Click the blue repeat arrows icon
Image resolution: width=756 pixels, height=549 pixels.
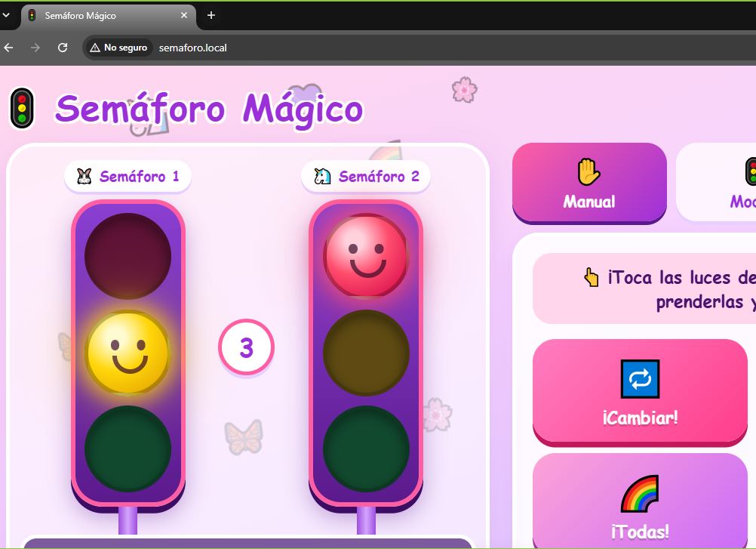coord(640,378)
